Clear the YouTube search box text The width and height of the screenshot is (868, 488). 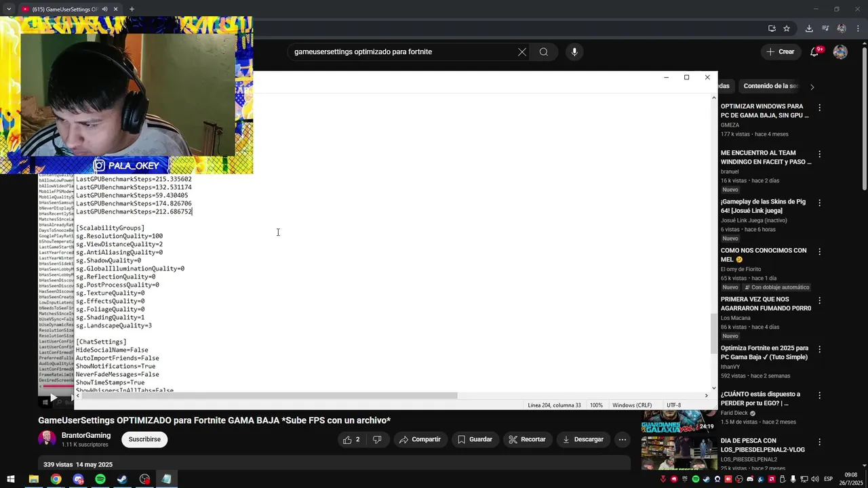pos(522,52)
